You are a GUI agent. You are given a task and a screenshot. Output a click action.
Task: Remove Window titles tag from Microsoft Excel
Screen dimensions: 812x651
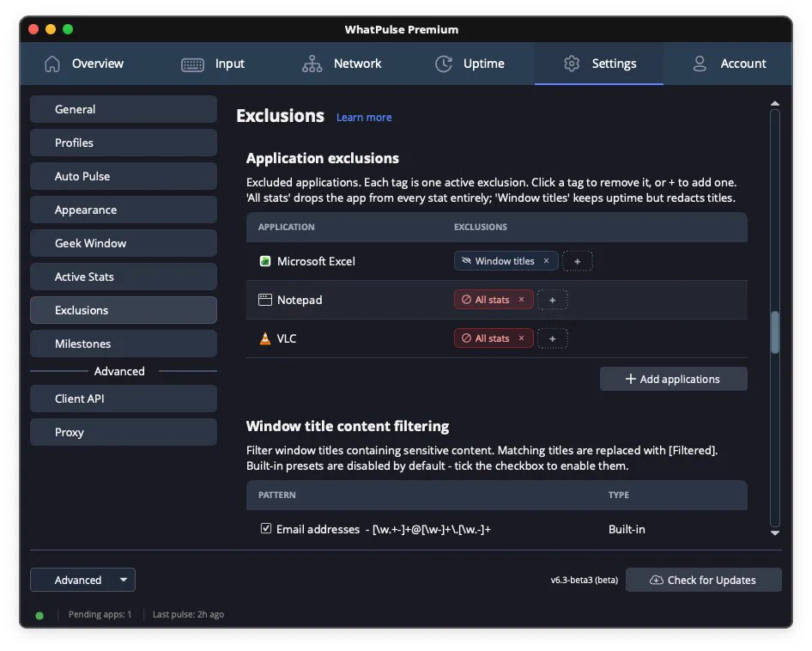(x=546, y=261)
